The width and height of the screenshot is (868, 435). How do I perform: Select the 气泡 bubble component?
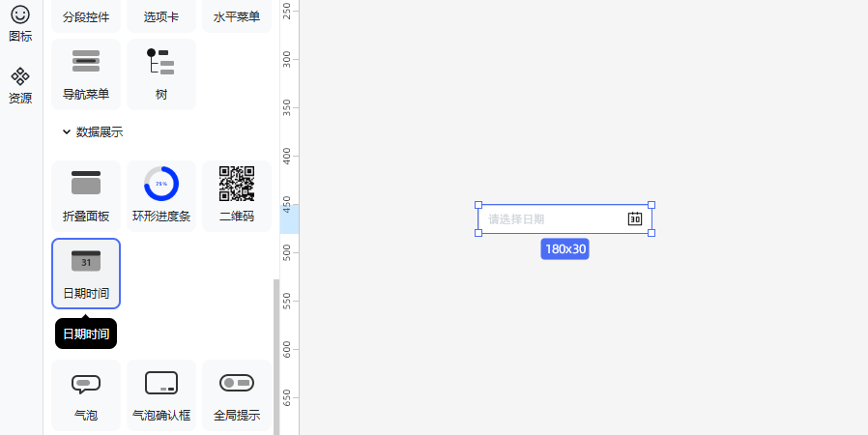pyautogui.click(x=86, y=394)
